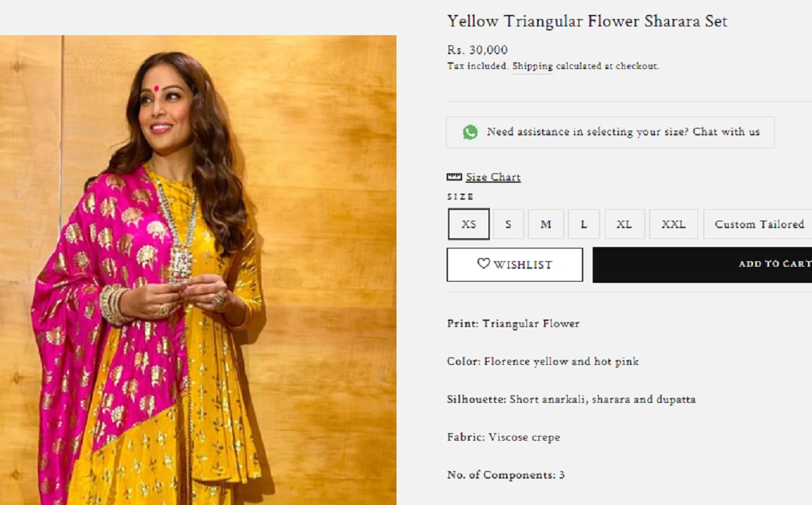Viewport: 812px width, 505px height.
Task: Select the L size option
Action: [x=583, y=224]
